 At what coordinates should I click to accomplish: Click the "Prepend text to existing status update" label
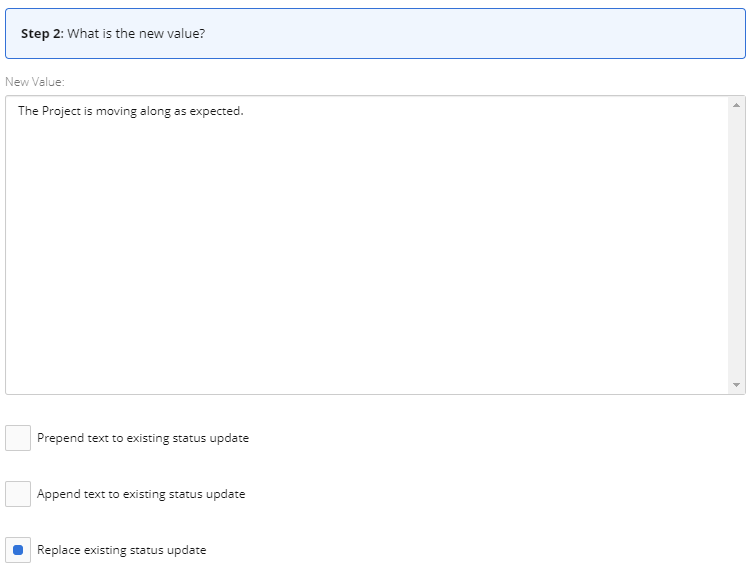143,438
